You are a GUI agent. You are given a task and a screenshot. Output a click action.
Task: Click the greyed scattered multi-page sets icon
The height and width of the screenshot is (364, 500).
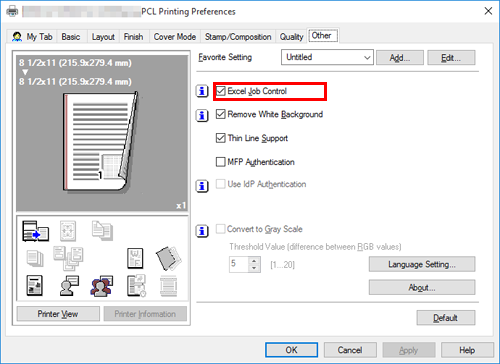68,258
